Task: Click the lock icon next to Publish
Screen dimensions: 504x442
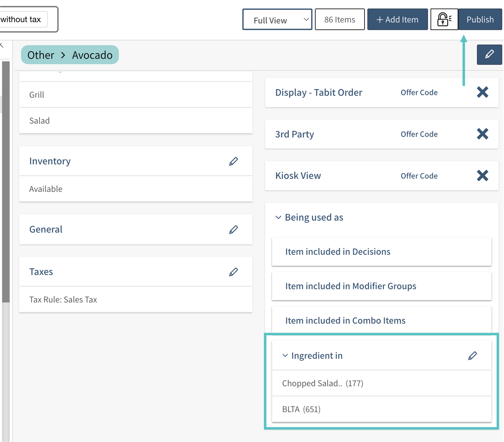Action: 444,19
